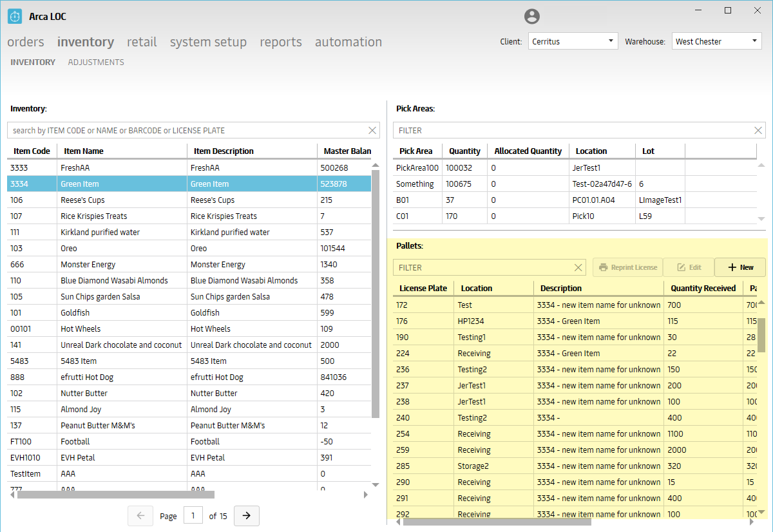Select pallet 259 with quantity 2000

575,450
